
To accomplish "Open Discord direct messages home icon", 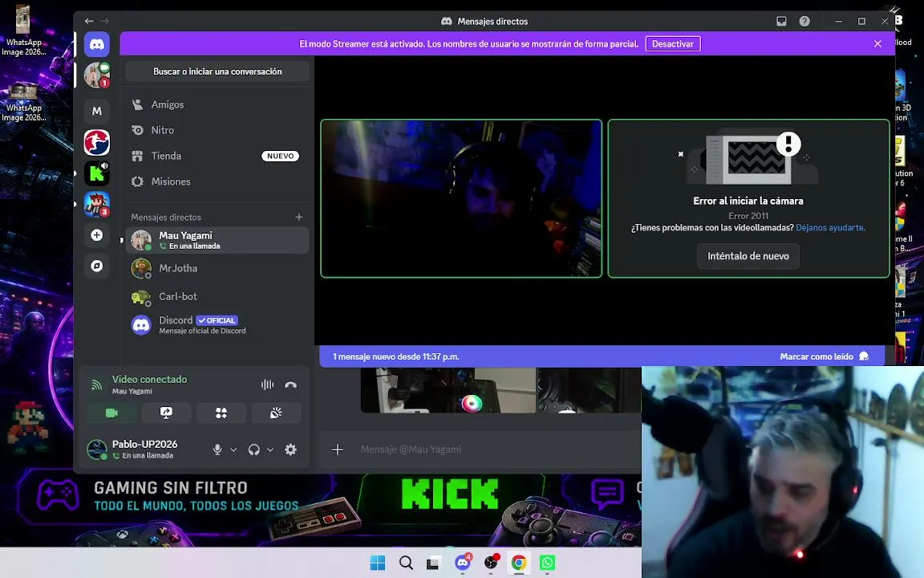I will tap(96, 45).
